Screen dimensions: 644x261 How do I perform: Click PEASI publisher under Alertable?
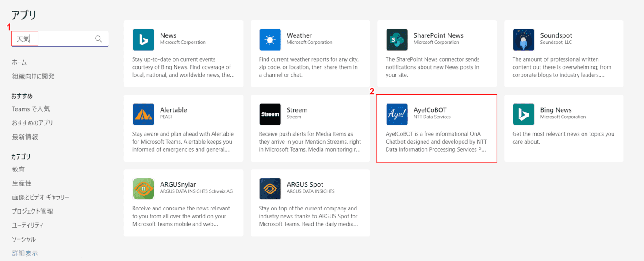pos(166,117)
